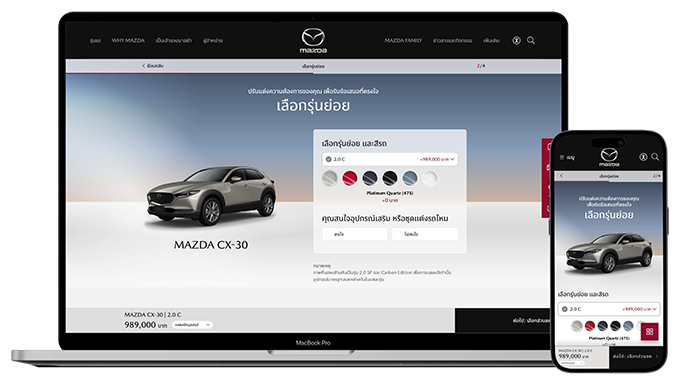Expand the 2.0 C model dropdown on laptop
Screen dimensions: 680x383
click(390, 159)
